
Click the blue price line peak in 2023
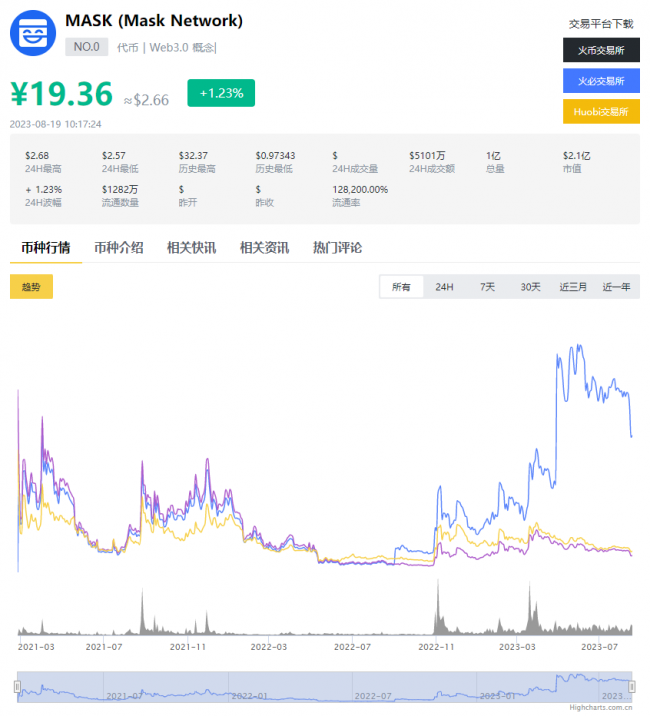click(x=579, y=346)
